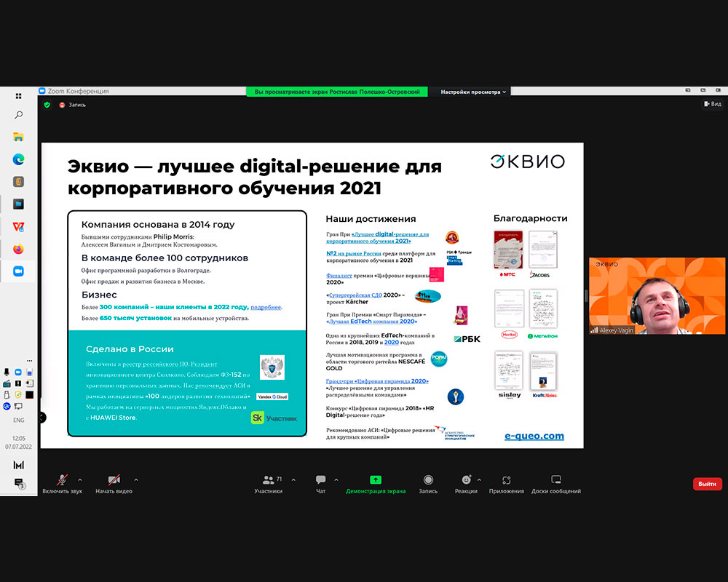
Task: Open the Windows notification center icon
Action: (x=19, y=483)
